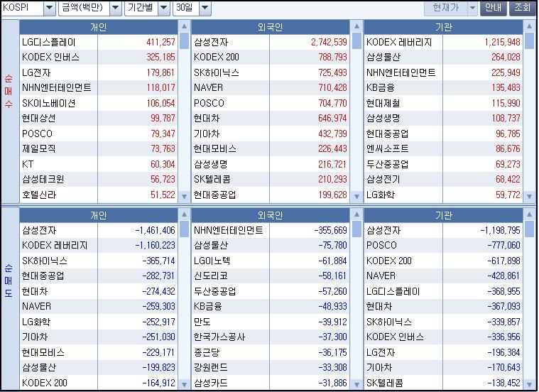Click the 개인 header in the 순매도 section
The image size is (539, 392).
coord(98,215)
